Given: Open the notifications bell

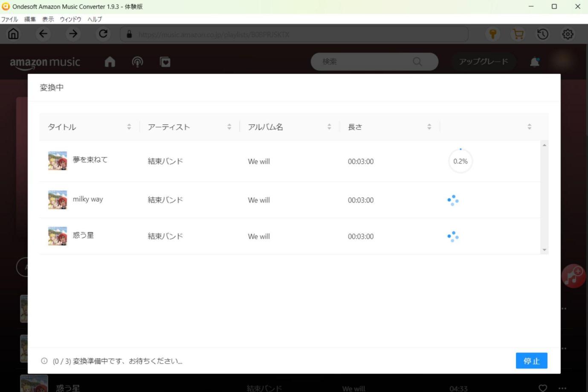Looking at the screenshot, I should 534,62.
